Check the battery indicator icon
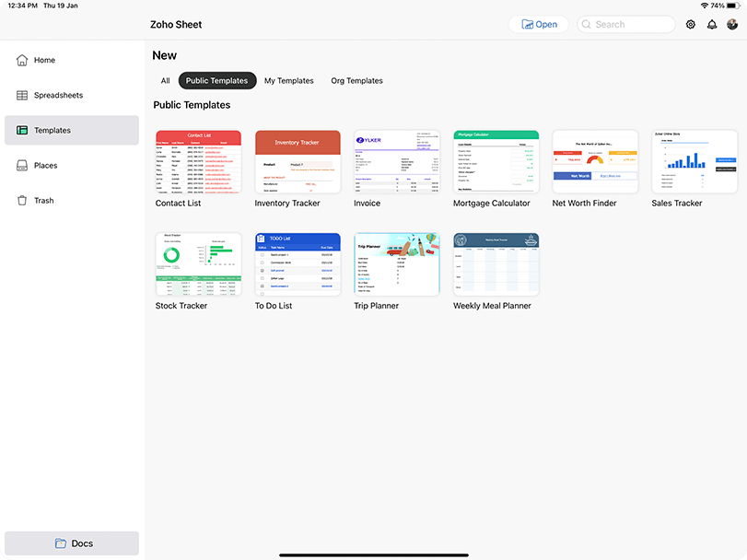 pyautogui.click(x=734, y=6)
